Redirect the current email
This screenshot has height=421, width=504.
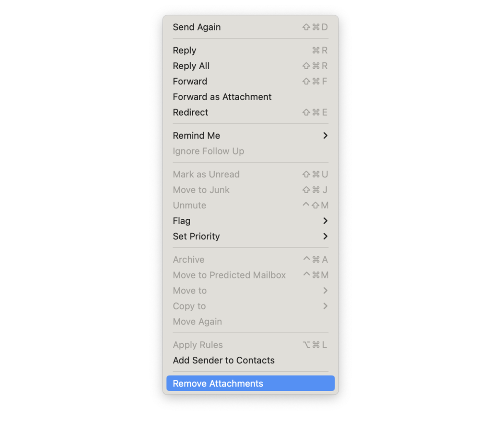[190, 112]
